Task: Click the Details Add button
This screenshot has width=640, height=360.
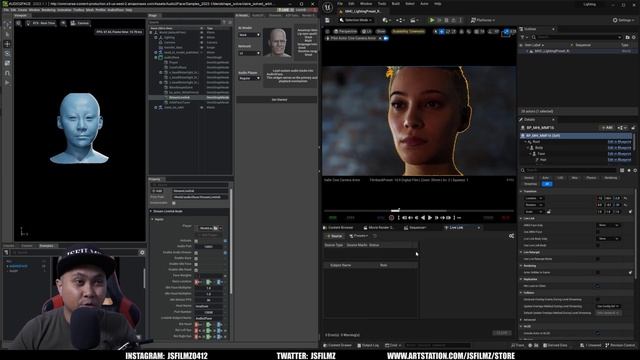Action: point(607,128)
